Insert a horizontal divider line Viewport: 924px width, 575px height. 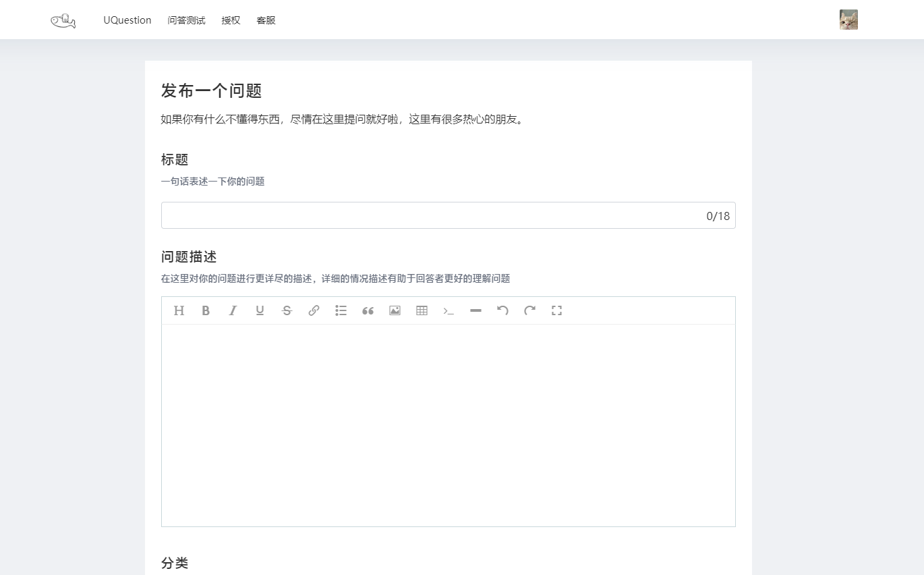(x=475, y=310)
